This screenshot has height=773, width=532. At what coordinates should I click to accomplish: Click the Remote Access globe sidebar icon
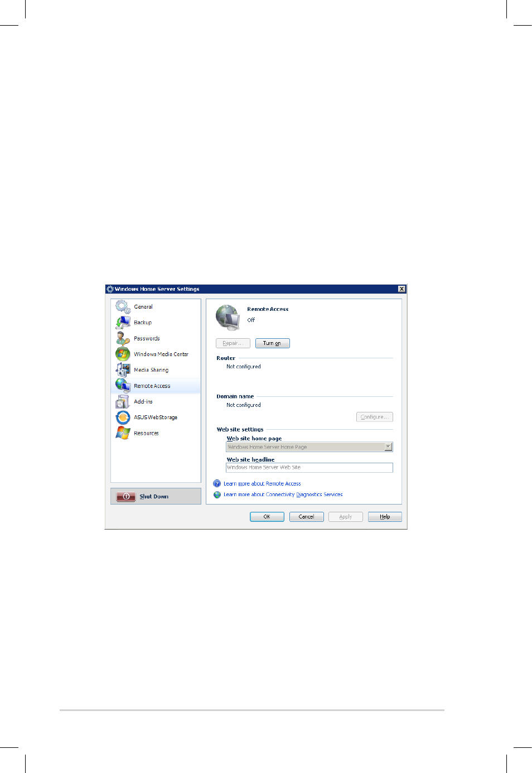(x=123, y=385)
